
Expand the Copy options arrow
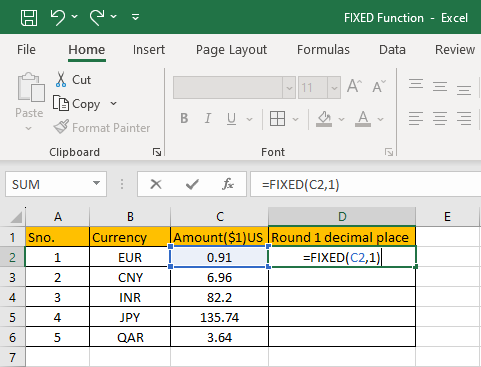(113, 103)
